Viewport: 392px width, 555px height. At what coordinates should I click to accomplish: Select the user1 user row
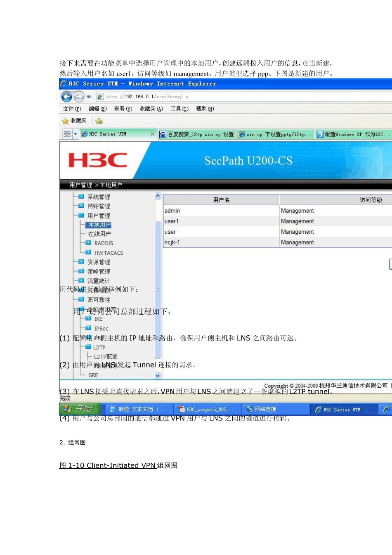278,221
